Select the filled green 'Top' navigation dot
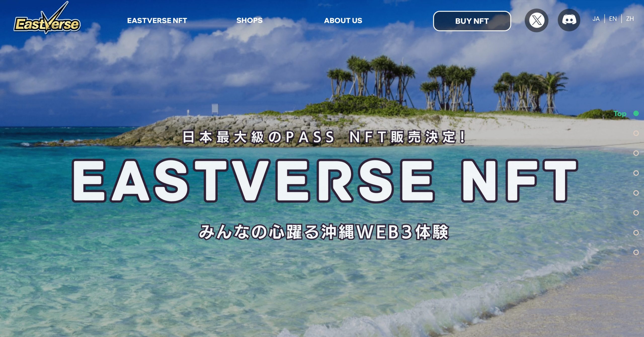This screenshot has width=644, height=337. [x=636, y=114]
